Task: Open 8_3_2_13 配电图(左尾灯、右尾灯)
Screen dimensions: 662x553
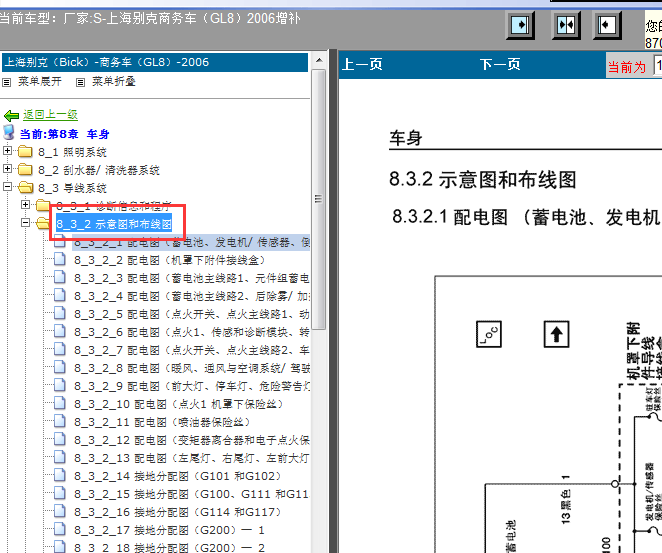Action: pyautogui.click(x=192, y=458)
